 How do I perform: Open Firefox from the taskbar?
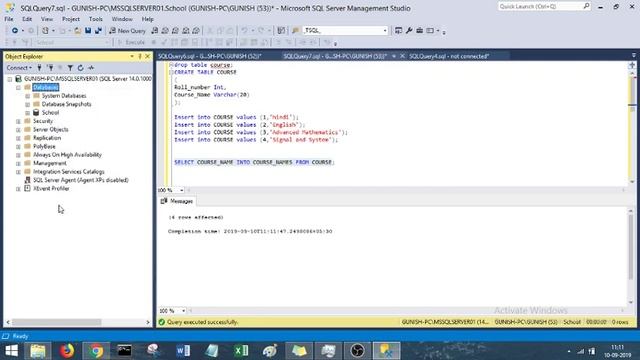[x=67, y=351]
